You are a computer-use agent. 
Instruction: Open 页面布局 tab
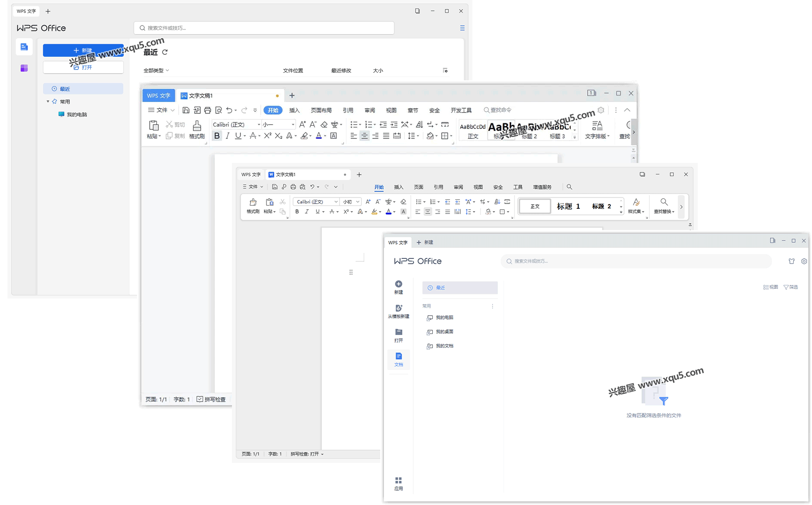[321, 110]
